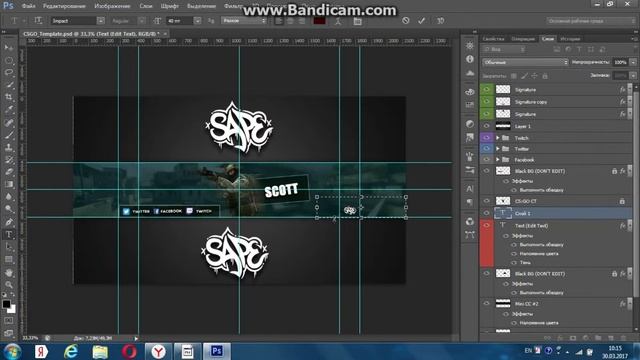The image size is (640, 360).
Task: Expand the Twitch layer group
Action: pos(498,138)
